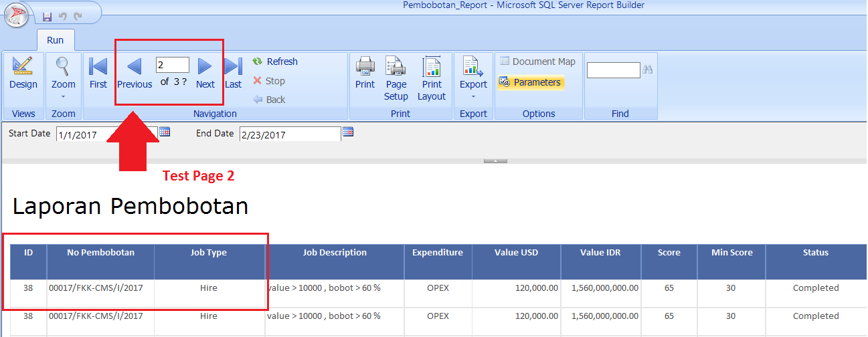Click the No Pembobotan column header
The height and width of the screenshot is (337, 868).
point(101,261)
